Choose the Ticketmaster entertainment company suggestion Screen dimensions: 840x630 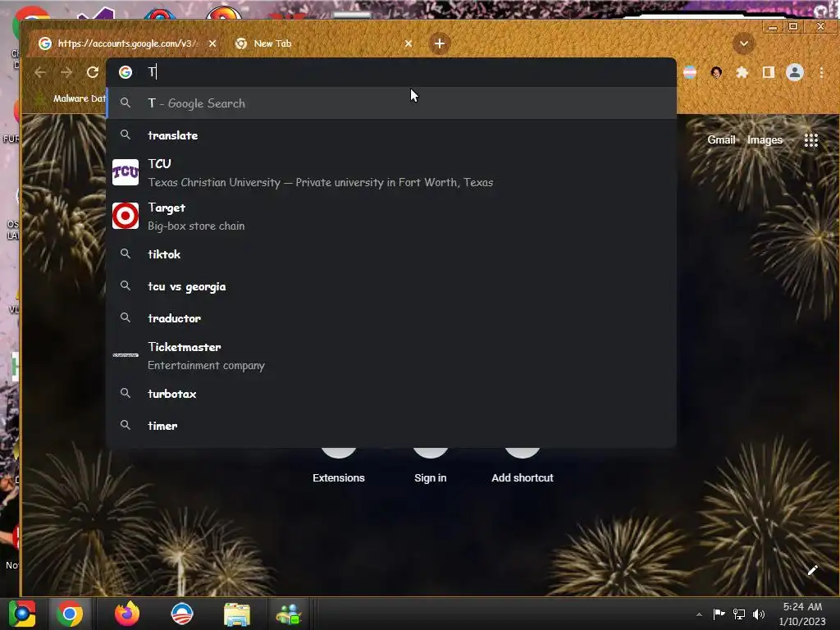391,356
